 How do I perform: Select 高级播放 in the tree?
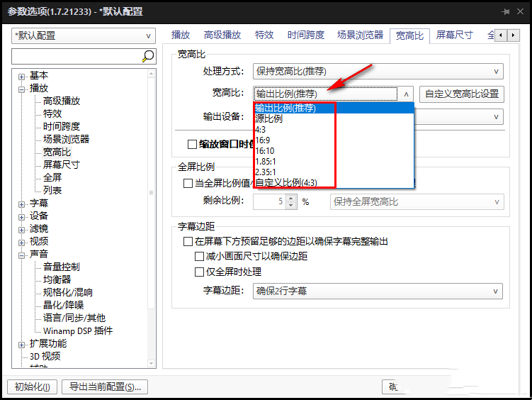click(62, 101)
